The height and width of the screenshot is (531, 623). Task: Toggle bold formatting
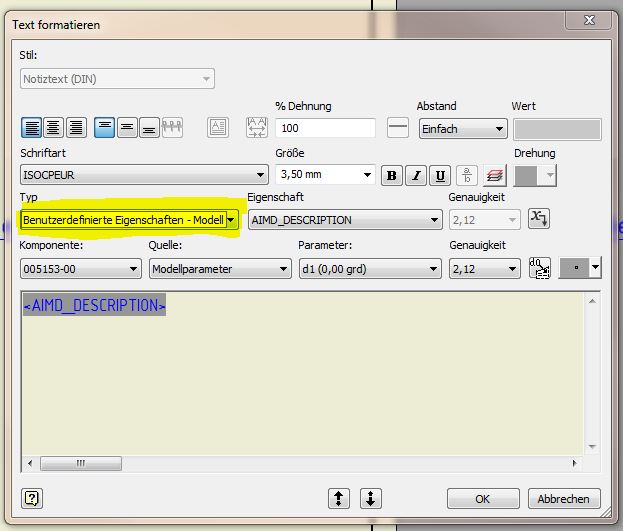click(x=392, y=176)
